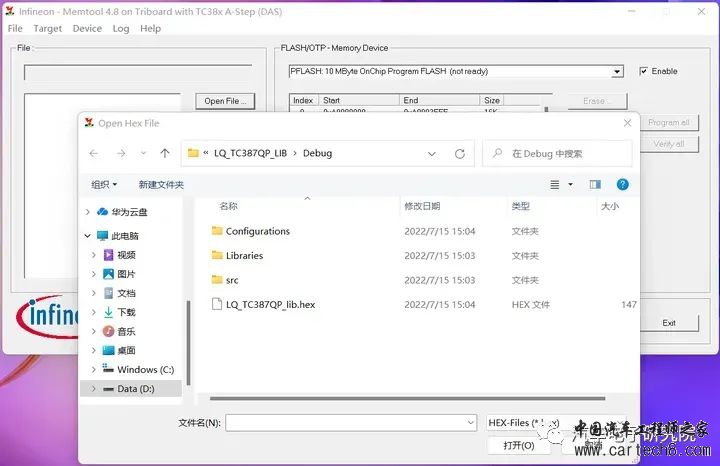Image resolution: width=720 pixels, height=466 pixels.
Task: Sort by 修改日期 column header
Action: click(422, 206)
